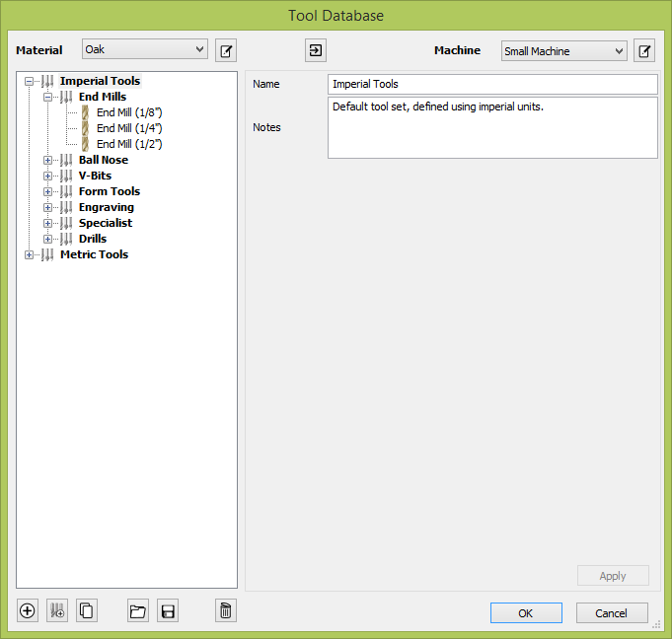Click the Ball Nose group icon
Image resolution: width=672 pixels, height=639 pixels.
point(66,160)
